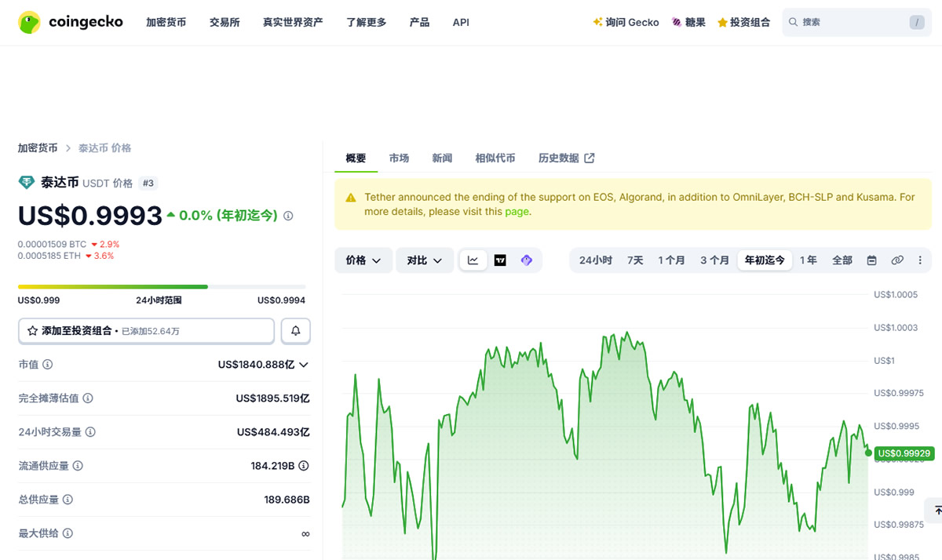This screenshot has height=560, width=942.
Task: Click the 0.00001509 BTC price text
Action: [x=52, y=245]
